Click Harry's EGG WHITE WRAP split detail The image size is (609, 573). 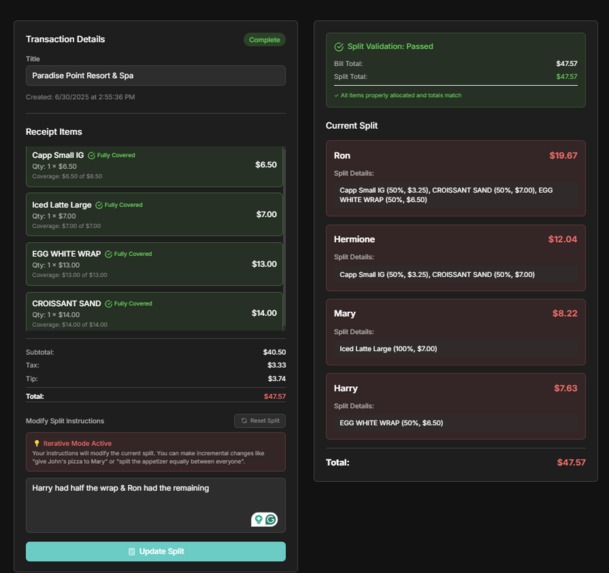pos(391,423)
